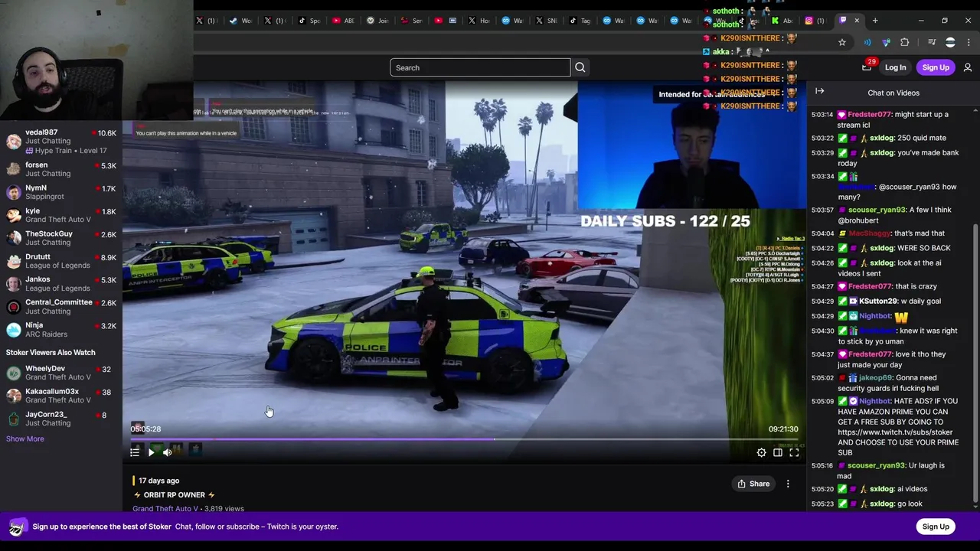The height and width of the screenshot is (551, 980).
Task: Open browser three-dot menu
Action: tap(969, 42)
